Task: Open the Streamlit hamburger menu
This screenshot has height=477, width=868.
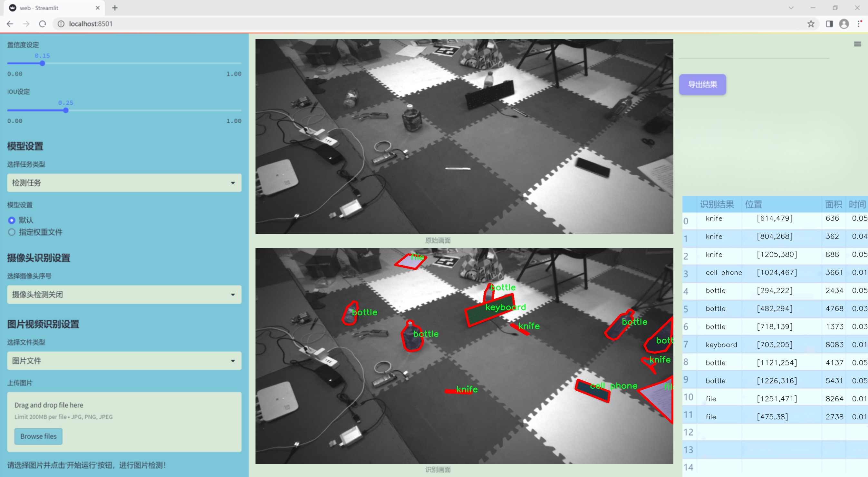Action: coord(857,44)
